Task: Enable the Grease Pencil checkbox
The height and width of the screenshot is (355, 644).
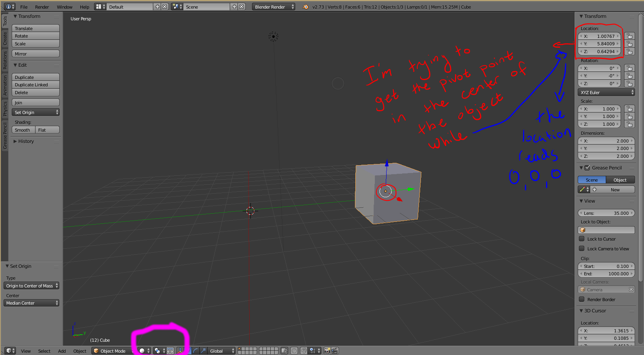Action: (x=587, y=168)
